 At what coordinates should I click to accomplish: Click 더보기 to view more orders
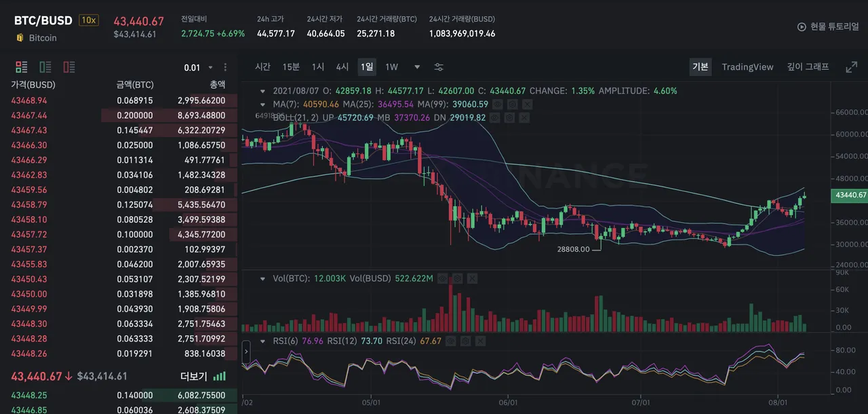[193, 376]
